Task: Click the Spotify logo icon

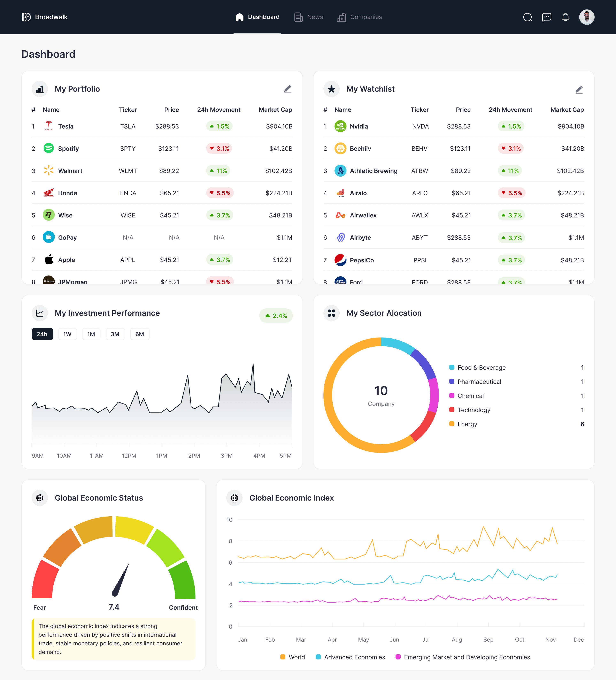Action: click(49, 148)
